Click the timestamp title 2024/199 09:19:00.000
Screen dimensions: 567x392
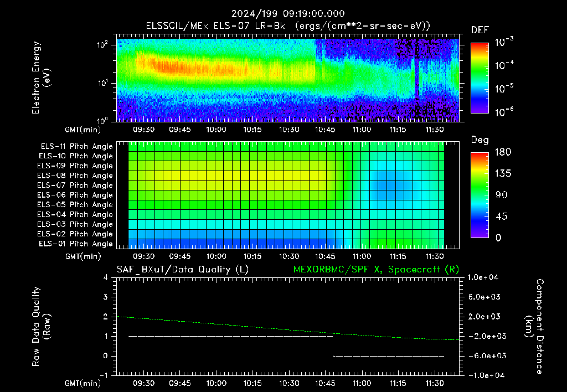pyautogui.click(x=288, y=14)
